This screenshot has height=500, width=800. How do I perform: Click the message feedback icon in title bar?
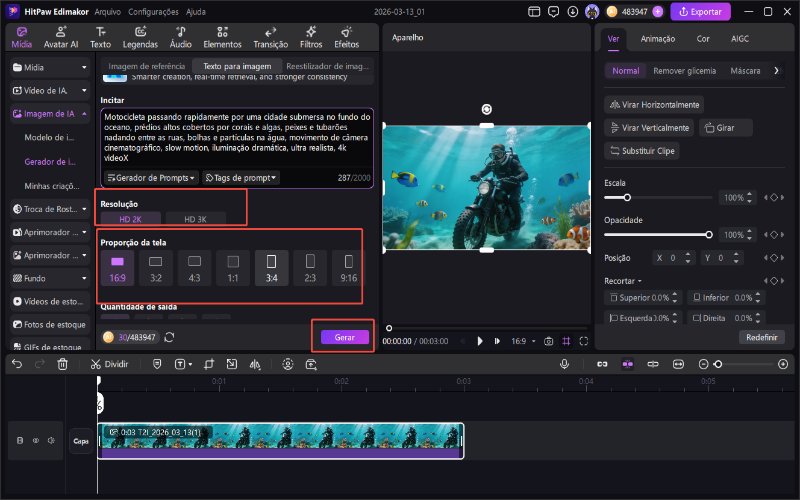pos(553,11)
